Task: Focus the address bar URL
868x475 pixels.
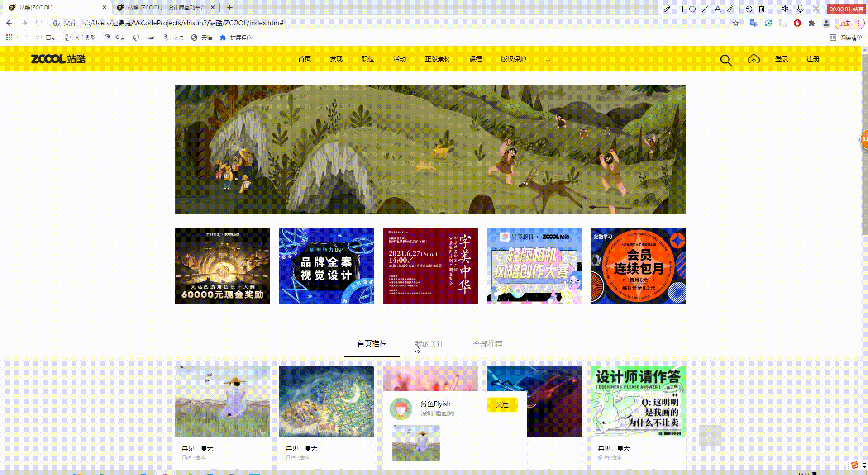Action: 184,23
